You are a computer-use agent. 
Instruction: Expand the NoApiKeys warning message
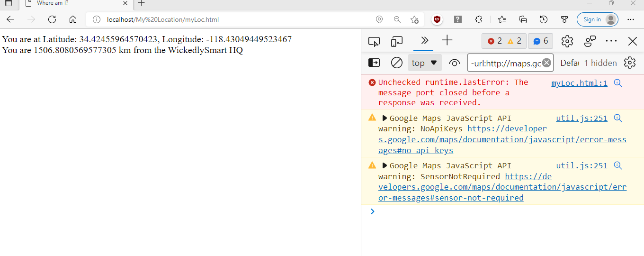pos(385,118)
